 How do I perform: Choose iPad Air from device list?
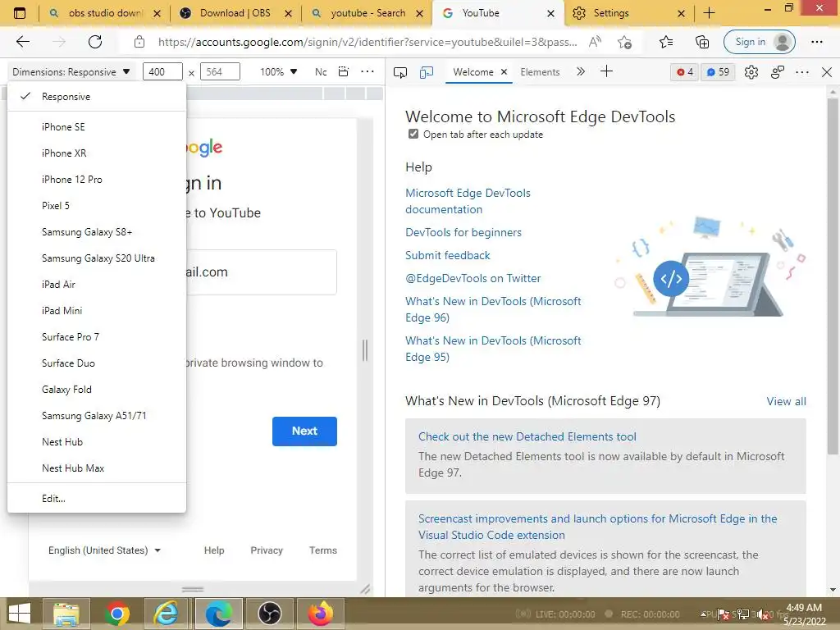click(97, 285)
